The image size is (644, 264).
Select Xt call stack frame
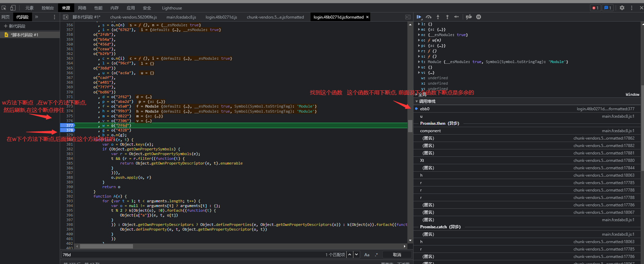click(x=527, y=160)
